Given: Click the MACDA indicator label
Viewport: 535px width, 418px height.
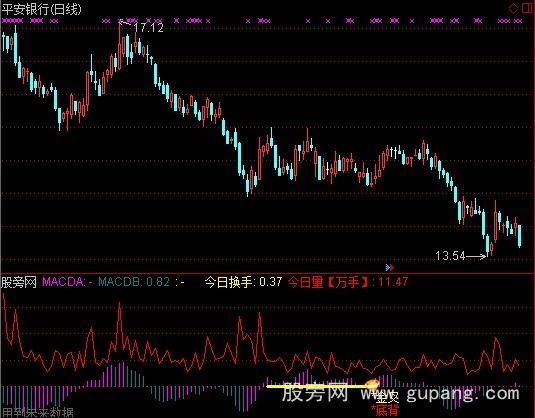Looking at the screenshot, I should tap(67, 282).
